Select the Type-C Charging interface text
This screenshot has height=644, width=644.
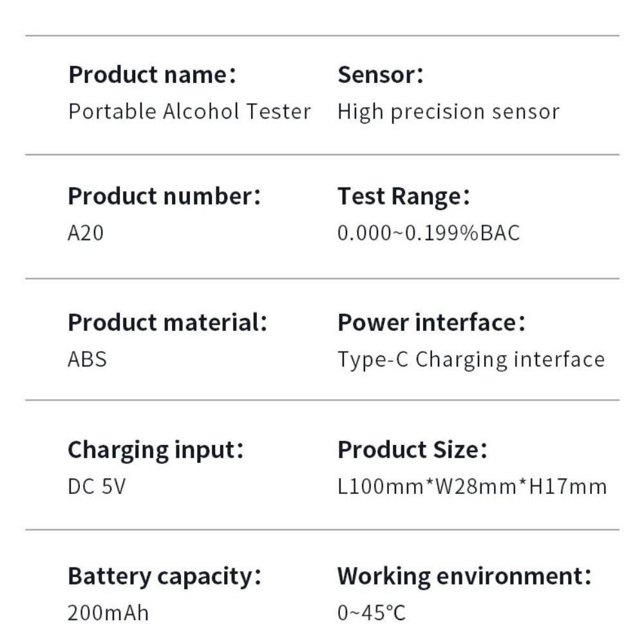(471, 360)
